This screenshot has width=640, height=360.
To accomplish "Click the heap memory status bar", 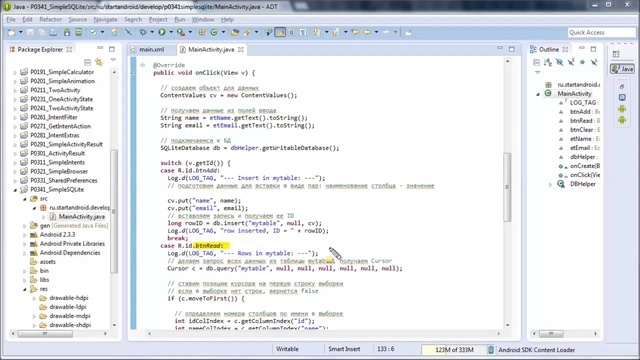I will tap(454, 350).
